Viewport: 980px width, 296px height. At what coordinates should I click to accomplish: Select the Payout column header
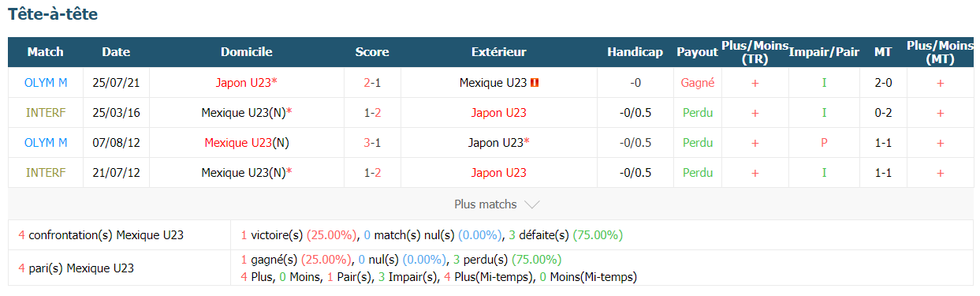tap(697, 52)
